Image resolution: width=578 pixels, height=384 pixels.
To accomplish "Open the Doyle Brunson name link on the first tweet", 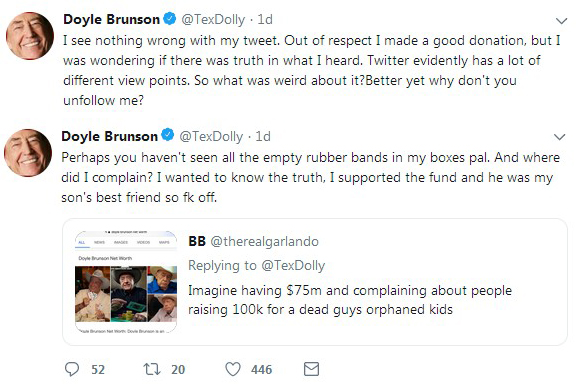I will [x=111, y=19].
